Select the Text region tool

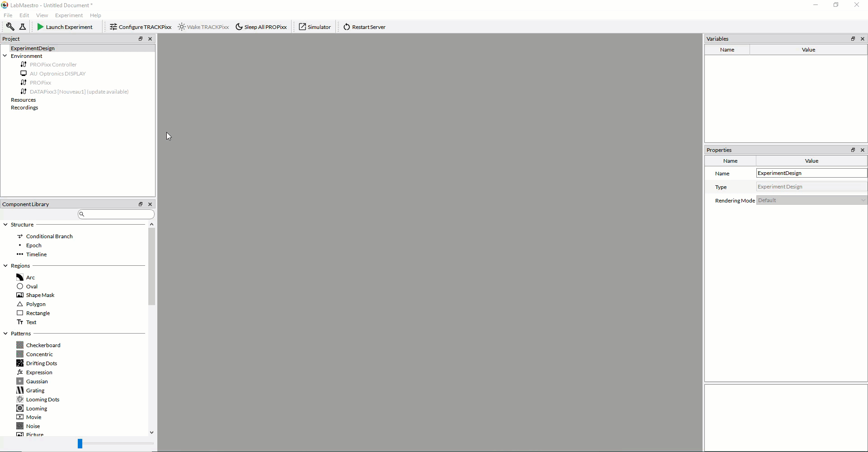click(31, 322)
